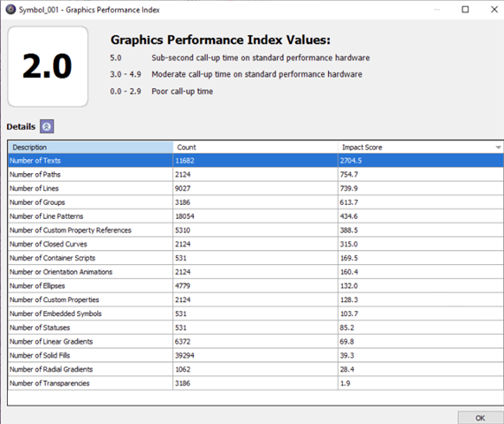Select the Number of Embedded Symbols row
This screenshot has height=424, width=504.
(256, 314)
